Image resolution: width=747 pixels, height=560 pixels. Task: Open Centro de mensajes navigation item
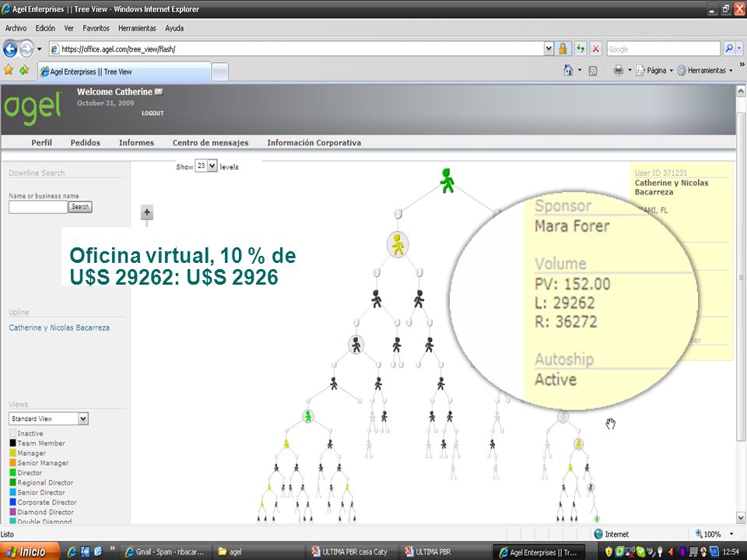211,142
